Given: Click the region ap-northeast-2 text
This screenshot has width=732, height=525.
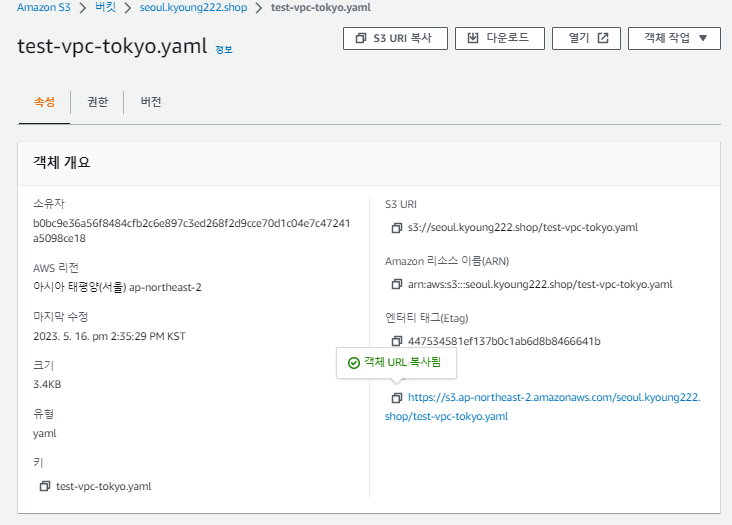Looking at the screenshot, I should (x=117, y=287).
